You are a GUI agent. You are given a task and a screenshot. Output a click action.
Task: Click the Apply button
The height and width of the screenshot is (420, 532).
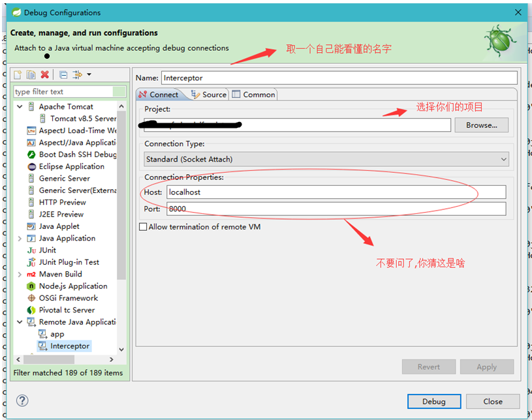click(x=486, y=367)
